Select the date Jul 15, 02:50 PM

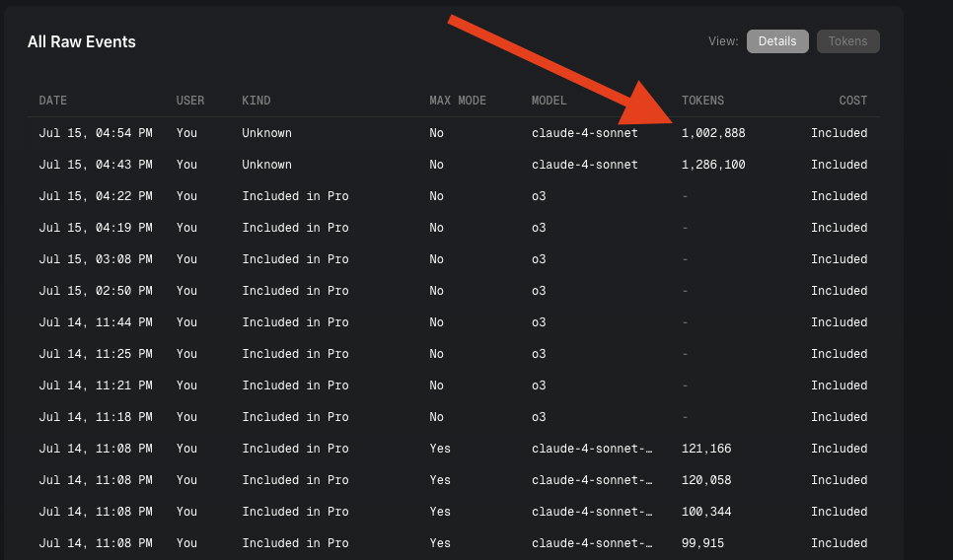coord(96,291)
